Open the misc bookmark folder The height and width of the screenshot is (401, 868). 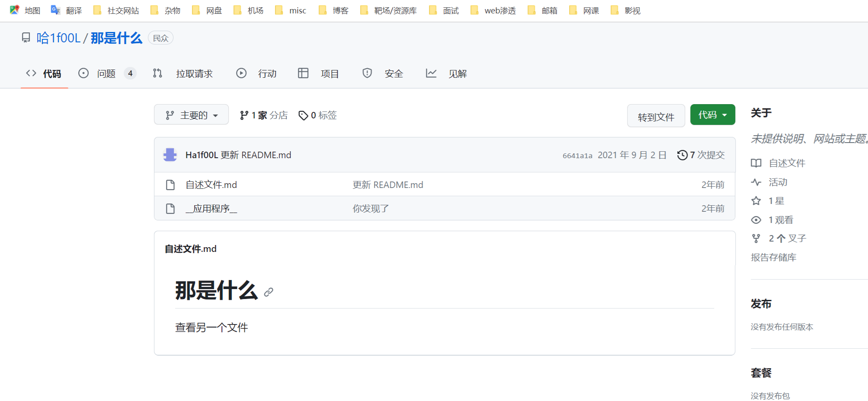click(290, 10)
